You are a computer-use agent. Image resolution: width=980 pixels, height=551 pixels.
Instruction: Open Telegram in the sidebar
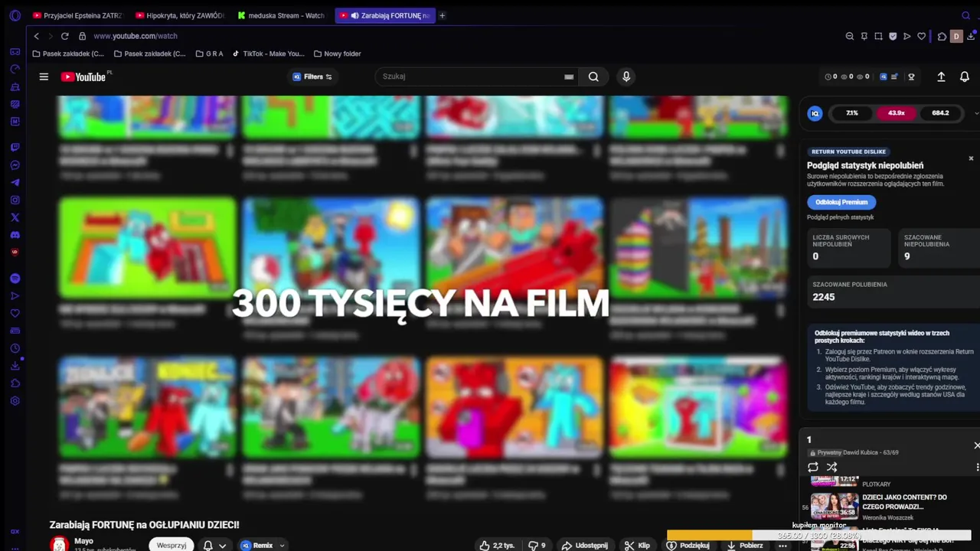[x=15, y=183]
